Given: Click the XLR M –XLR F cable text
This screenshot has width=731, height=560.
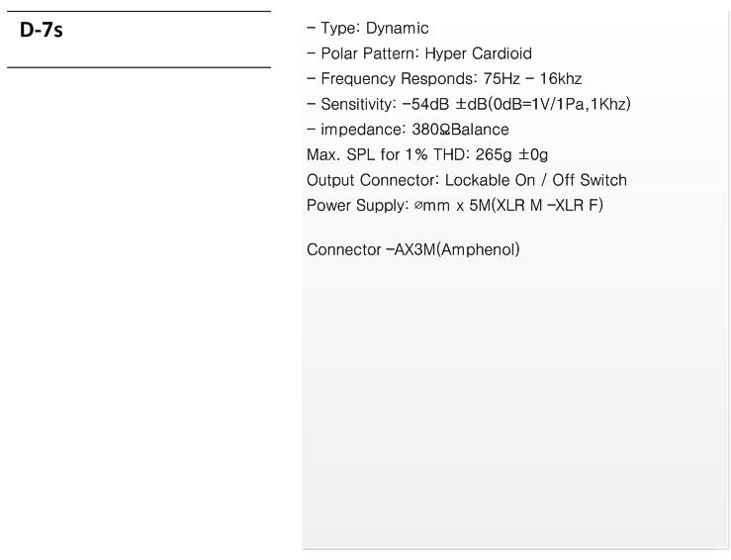Looking at the screenshot, I should 547,205.
